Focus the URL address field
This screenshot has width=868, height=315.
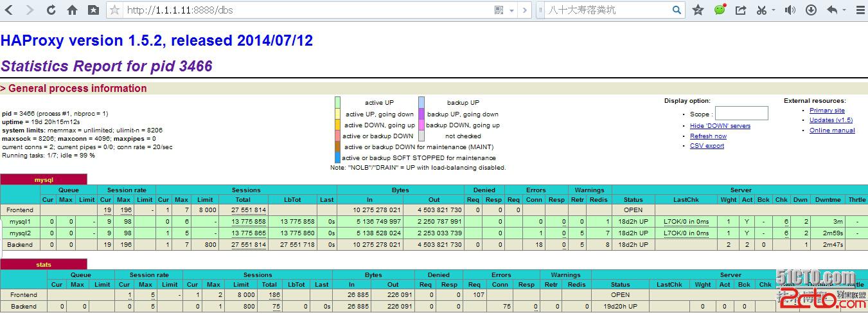tap(307, 10)
